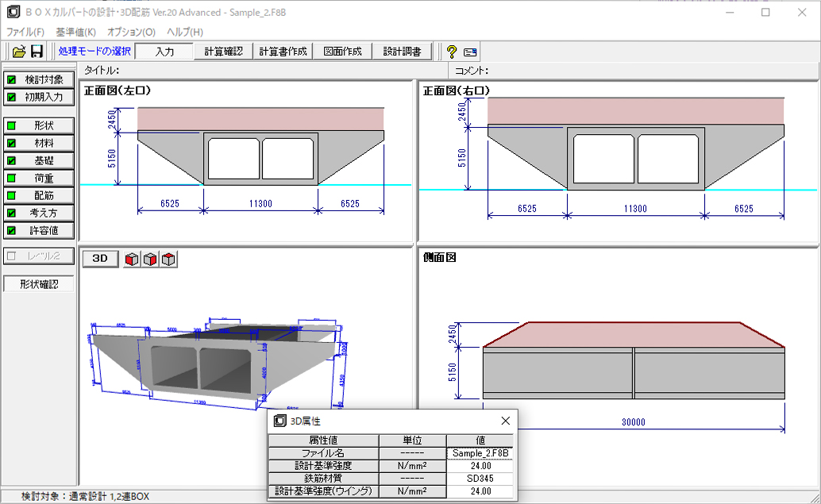Click the コメント field
The width and height of the screenshot is (821, 504).
coord(634,70)
